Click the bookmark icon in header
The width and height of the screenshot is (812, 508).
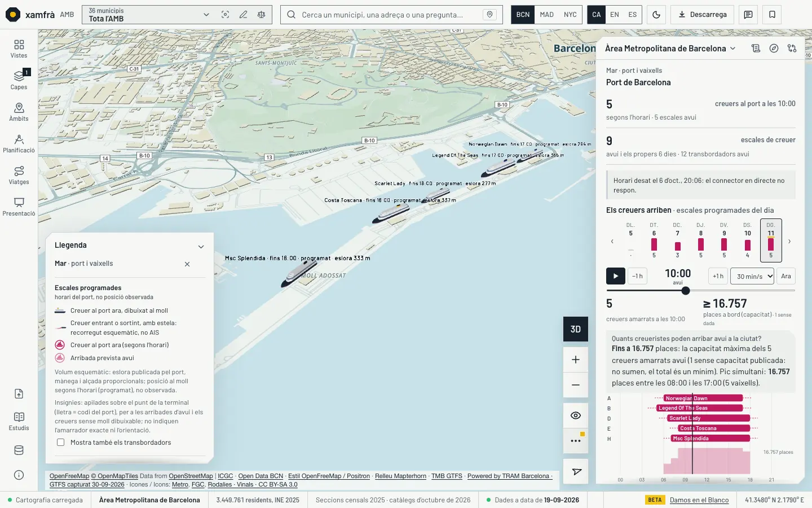[x=772, y=15]
